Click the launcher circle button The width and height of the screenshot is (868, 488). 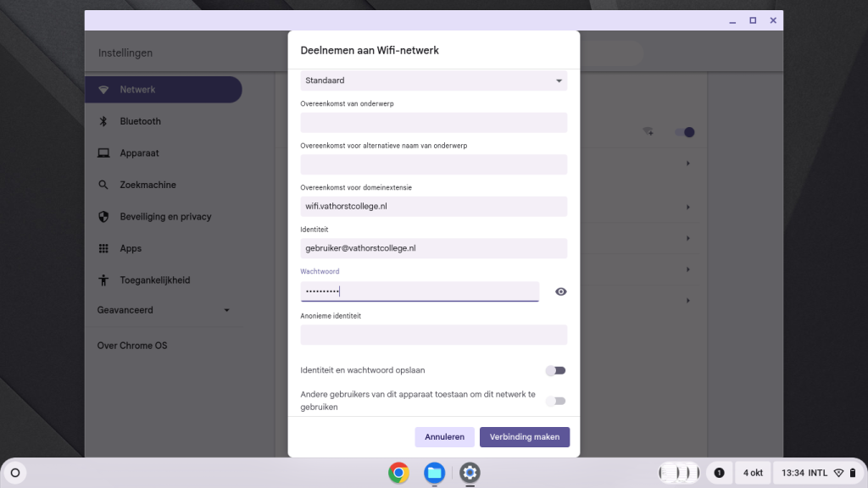15,473
